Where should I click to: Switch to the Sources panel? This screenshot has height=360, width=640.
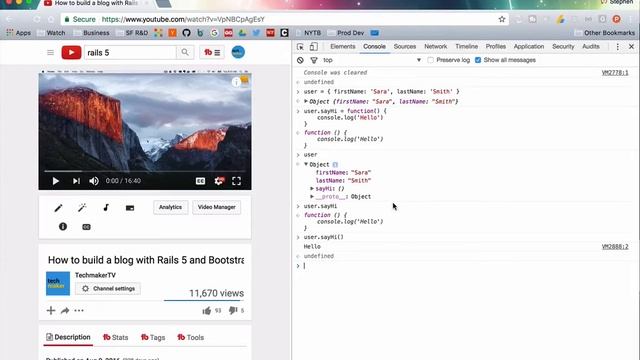[x=404, y=47]
